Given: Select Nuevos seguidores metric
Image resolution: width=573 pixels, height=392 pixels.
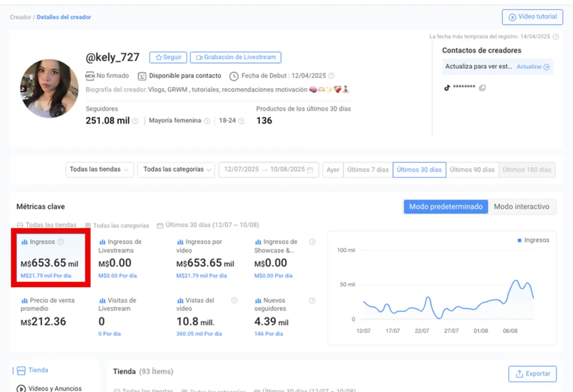Looking at the screenshot, I should 284,317.
